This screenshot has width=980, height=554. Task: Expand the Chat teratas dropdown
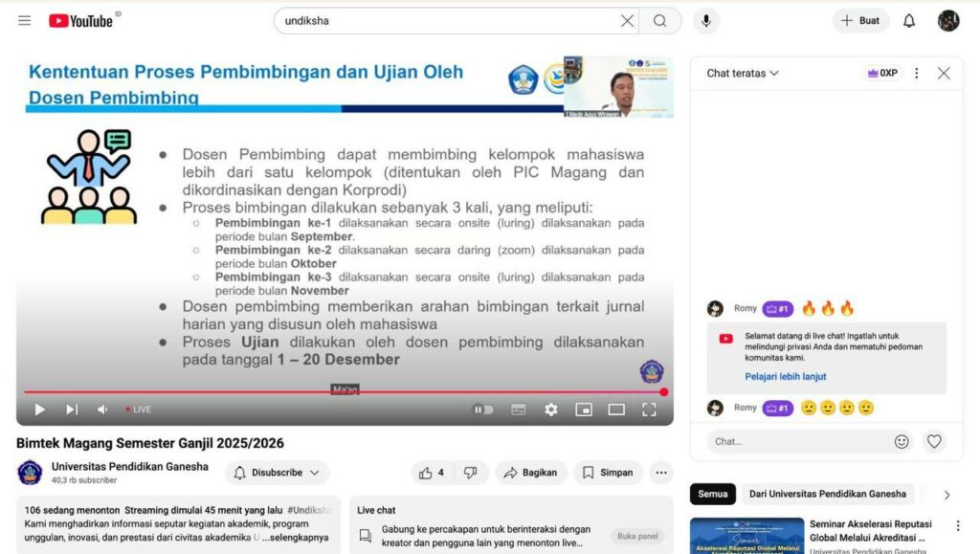(x=743, y=74)
